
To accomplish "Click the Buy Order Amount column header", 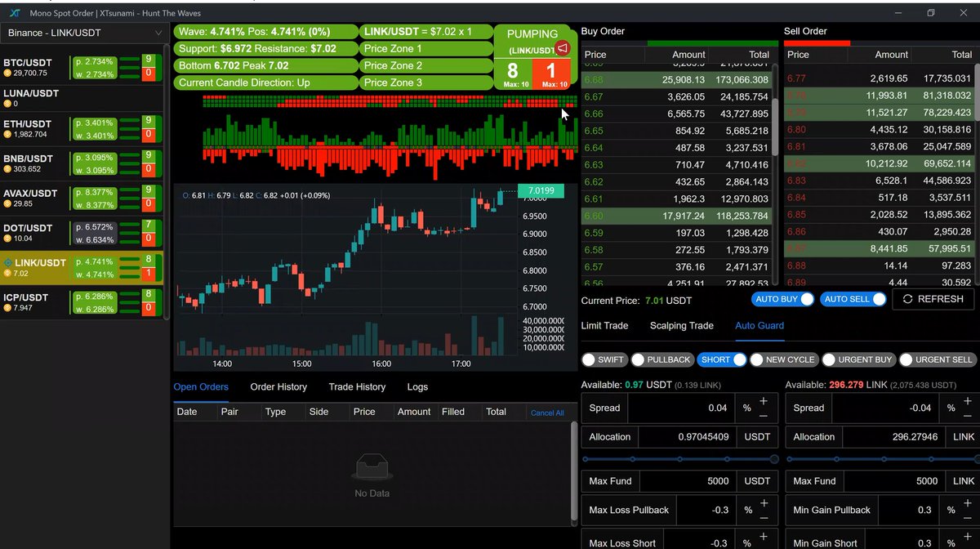I will click(x=688, y=54).
